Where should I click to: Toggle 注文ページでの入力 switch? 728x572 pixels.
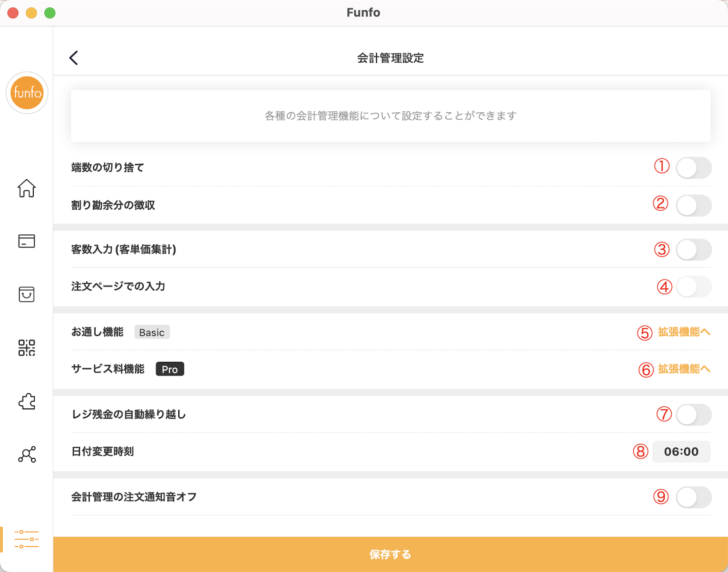(694, 287)
